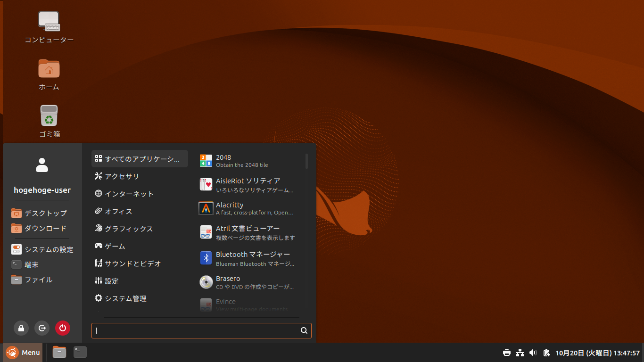Open the ホーム folder on desktop
This screenshot has width=644, height=362.
pos(49,74)
